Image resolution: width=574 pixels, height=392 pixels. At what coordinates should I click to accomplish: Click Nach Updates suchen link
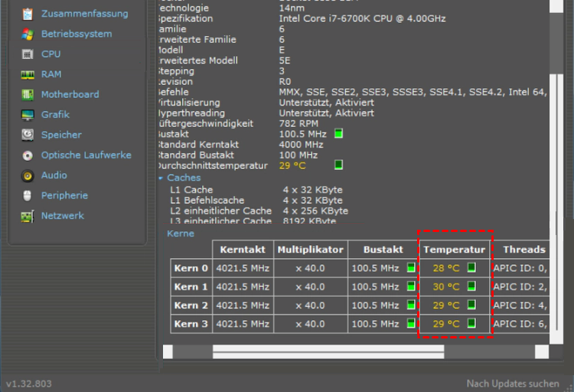point(513,384)
